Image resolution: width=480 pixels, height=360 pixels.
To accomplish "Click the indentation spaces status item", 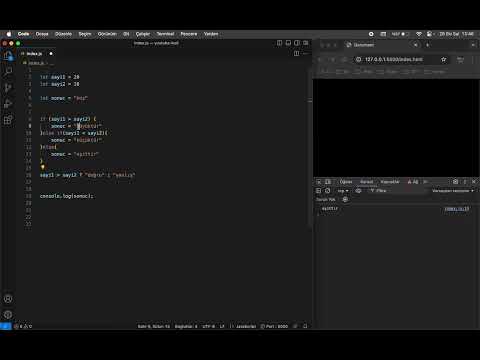I will pyautogui.click(x=186, y=326).
